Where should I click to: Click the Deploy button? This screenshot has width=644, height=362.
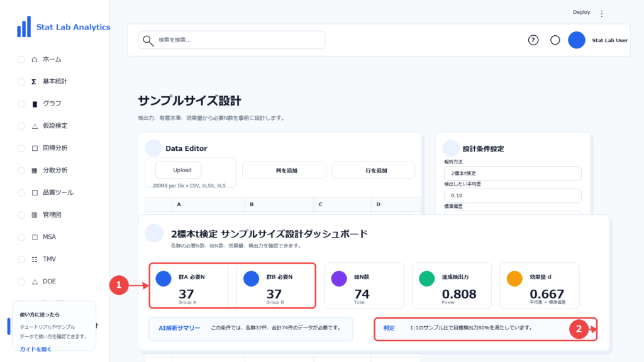pos(581,13)
